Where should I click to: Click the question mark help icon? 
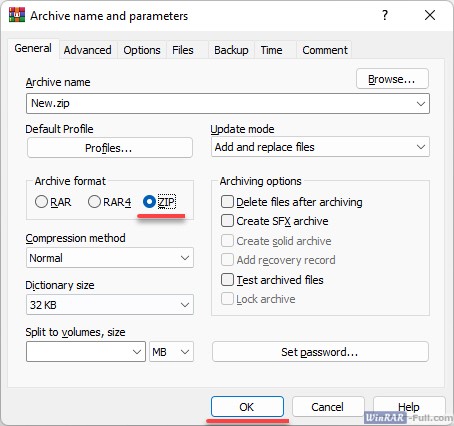point(385,15)
